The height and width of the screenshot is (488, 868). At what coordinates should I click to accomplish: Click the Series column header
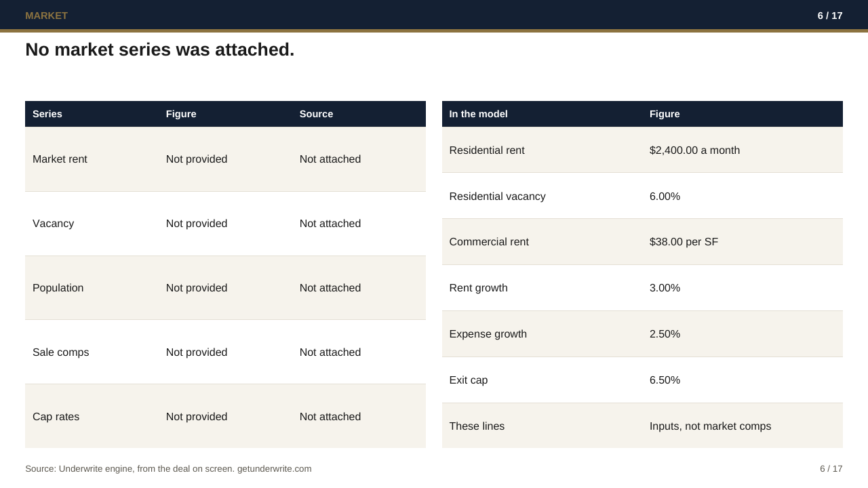(47, 114)
